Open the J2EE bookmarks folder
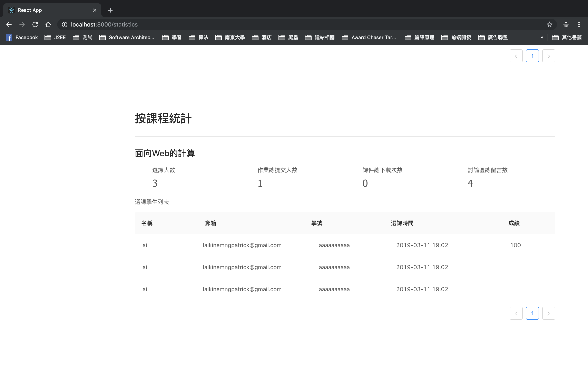Screen dimensions: 588x367 55,37
